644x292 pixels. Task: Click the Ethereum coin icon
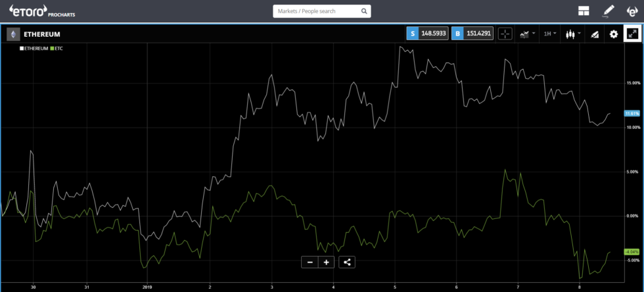(13, 34)
